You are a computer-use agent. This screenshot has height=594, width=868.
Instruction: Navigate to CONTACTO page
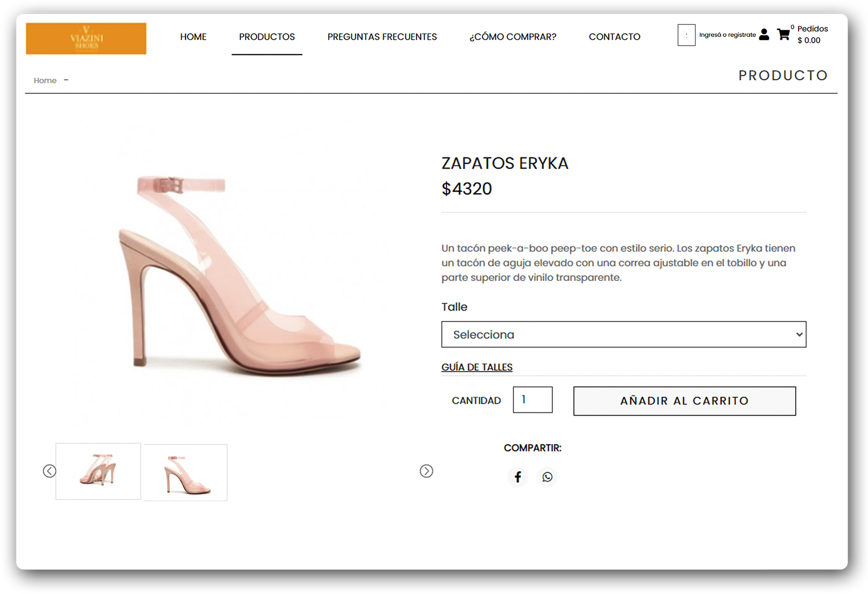point(614,37)
